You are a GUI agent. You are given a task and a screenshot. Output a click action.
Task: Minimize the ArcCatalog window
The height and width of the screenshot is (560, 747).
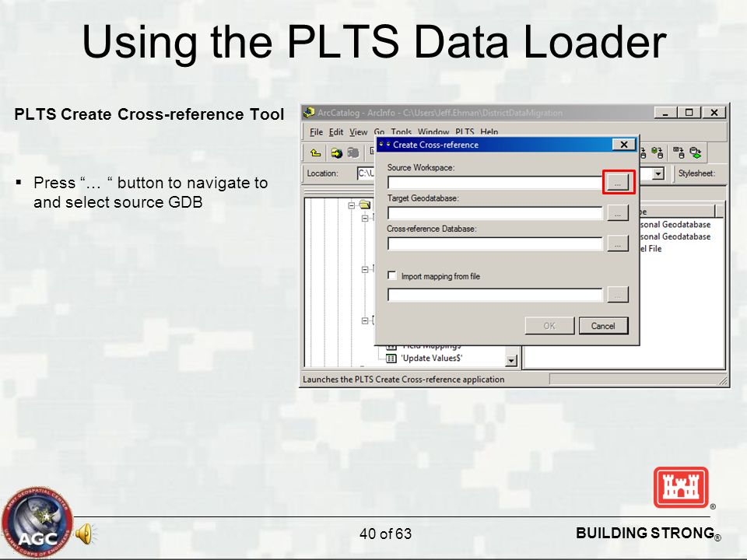tap(665, 113)
